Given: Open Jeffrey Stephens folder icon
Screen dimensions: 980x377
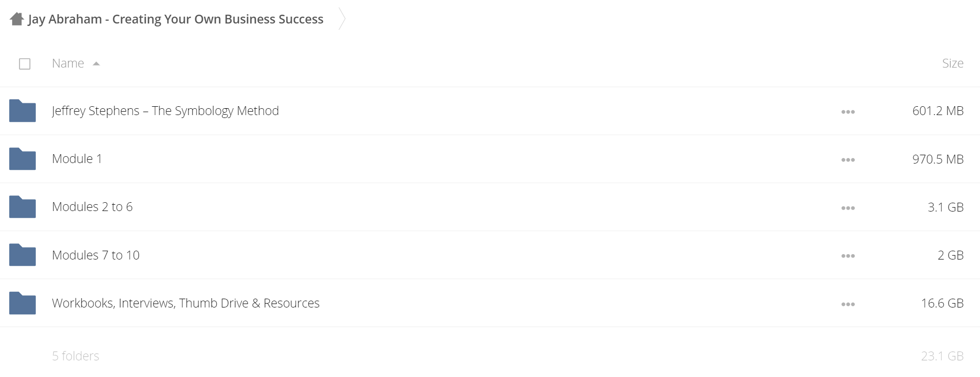Looking at the screenshot, I should click(23, 111).
